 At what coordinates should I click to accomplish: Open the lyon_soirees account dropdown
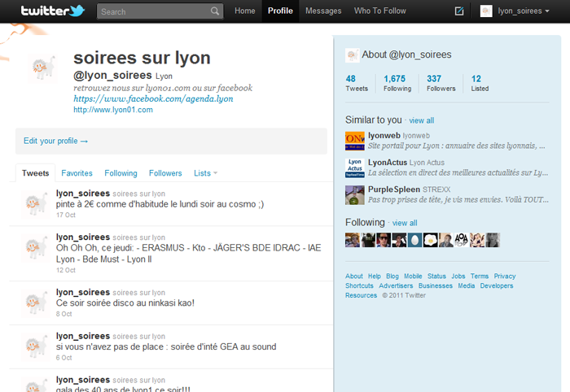pyautogui.click(x=515, y=11)
